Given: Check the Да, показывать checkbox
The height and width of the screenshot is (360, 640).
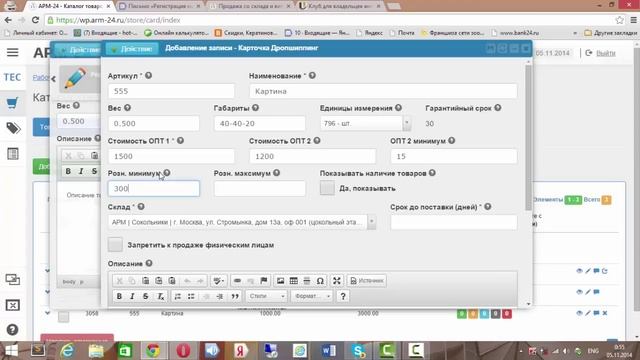Looking at the screenshot, I should click(x=327, y=188).
